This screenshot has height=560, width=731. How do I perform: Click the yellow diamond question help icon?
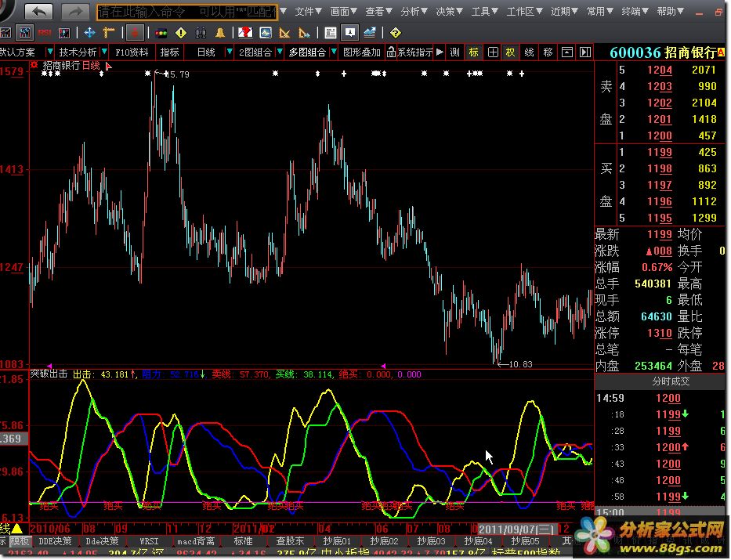pos(396,33)
